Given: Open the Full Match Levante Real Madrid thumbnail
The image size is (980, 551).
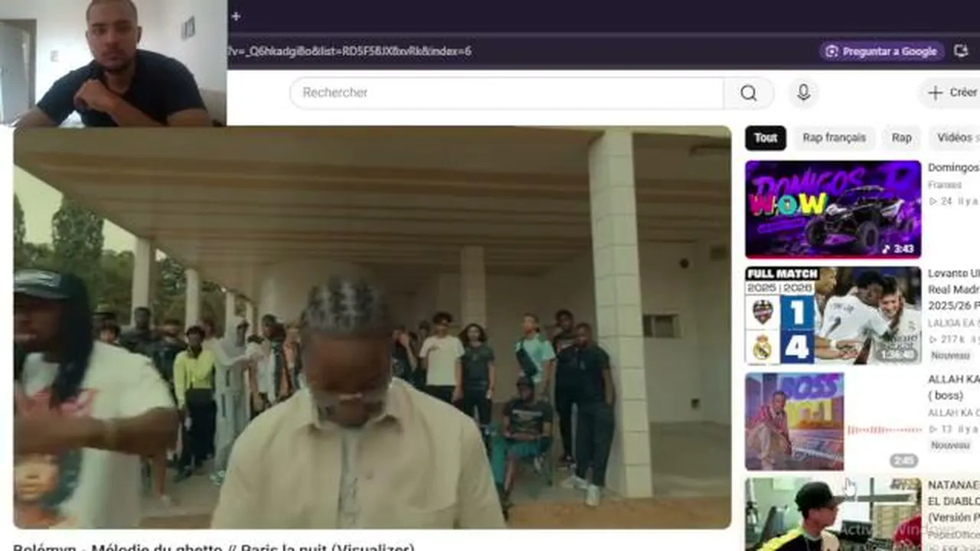Looking at the screenshot, I should click(x=833, y=315).
